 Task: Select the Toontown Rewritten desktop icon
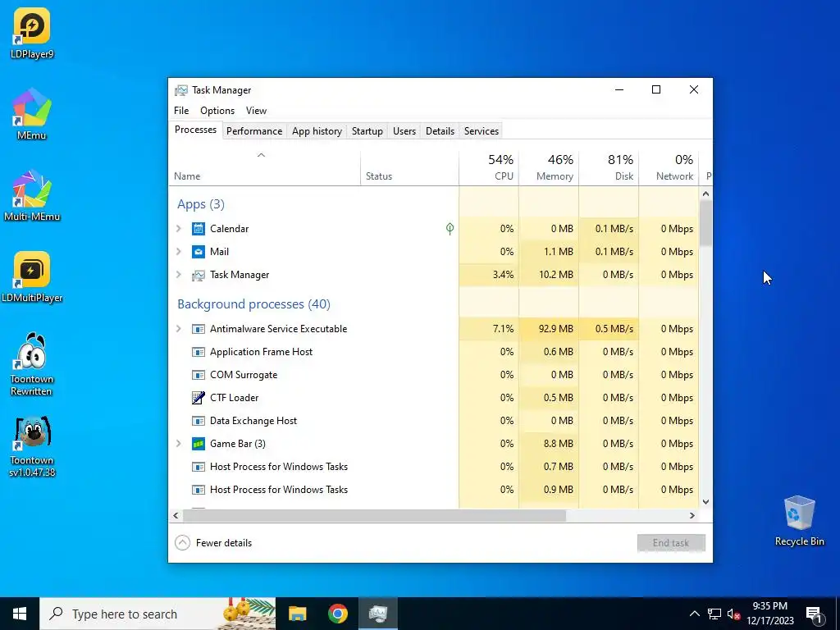pos(32,364)
